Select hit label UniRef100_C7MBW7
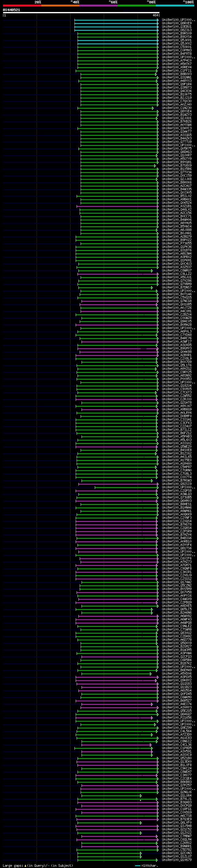The width and height of the screenshot is (197, 868). click(x=176, y=836)
